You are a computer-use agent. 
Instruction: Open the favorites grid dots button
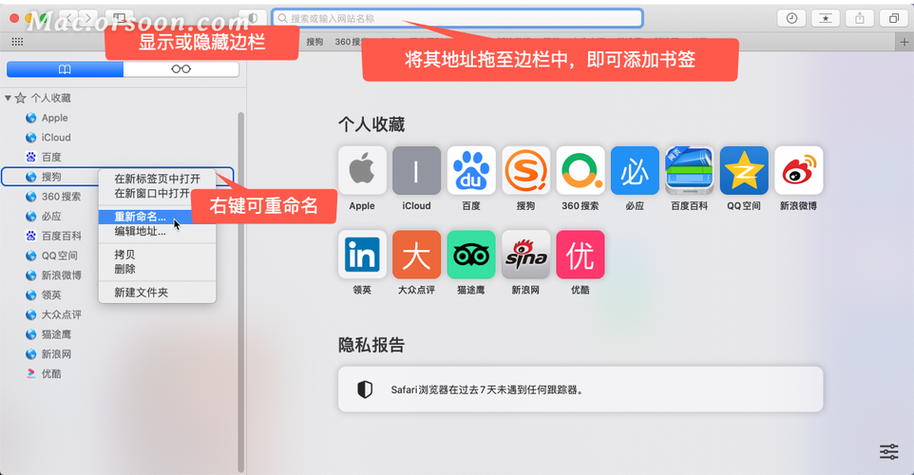pyautogui.click(x=17, y=42)
